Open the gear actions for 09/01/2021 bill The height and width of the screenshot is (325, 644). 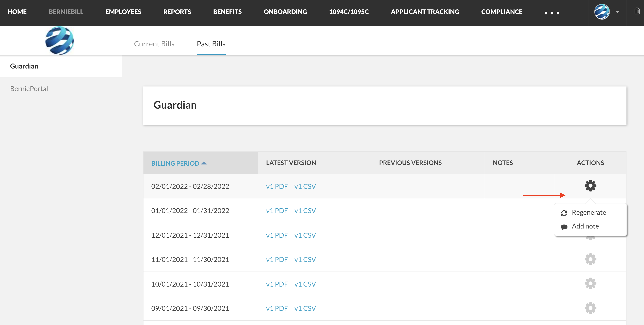click(x=590, y=308)
